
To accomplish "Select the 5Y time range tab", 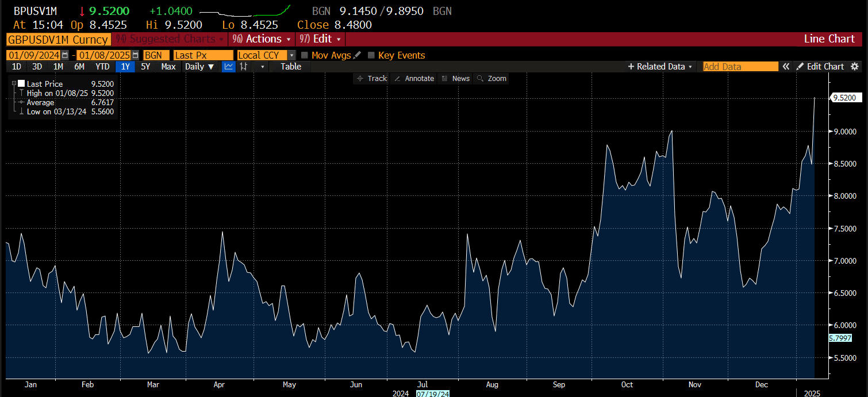I will pyautogui.click(x=145, y=67).
